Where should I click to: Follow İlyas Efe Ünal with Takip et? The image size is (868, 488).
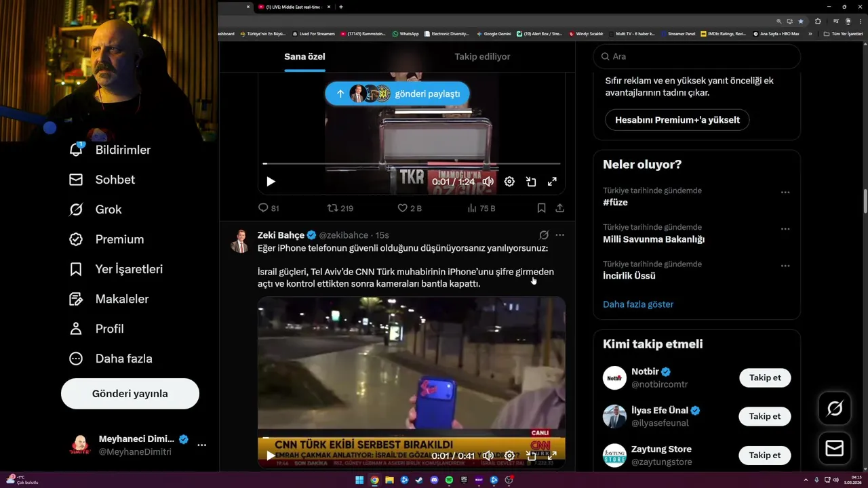[765, 416]
